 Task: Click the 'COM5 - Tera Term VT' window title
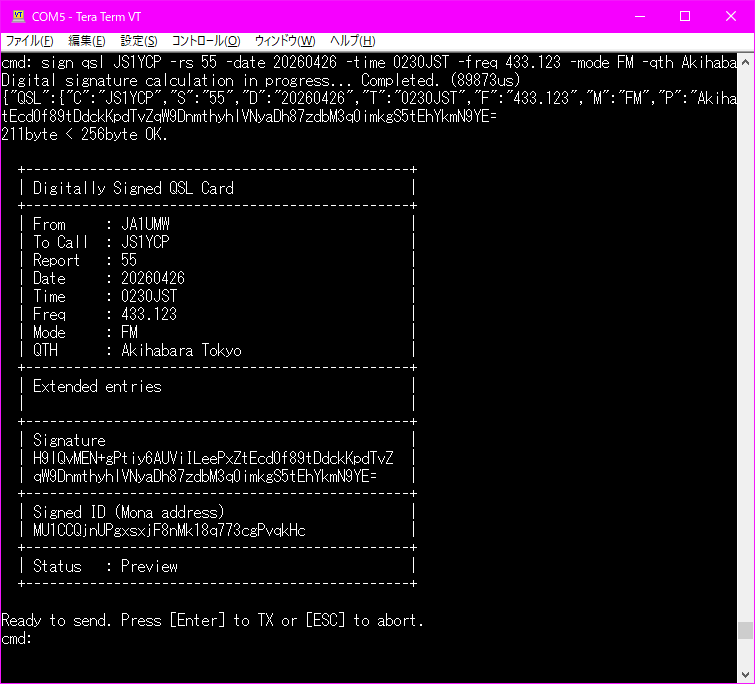[x=87, y=17]
